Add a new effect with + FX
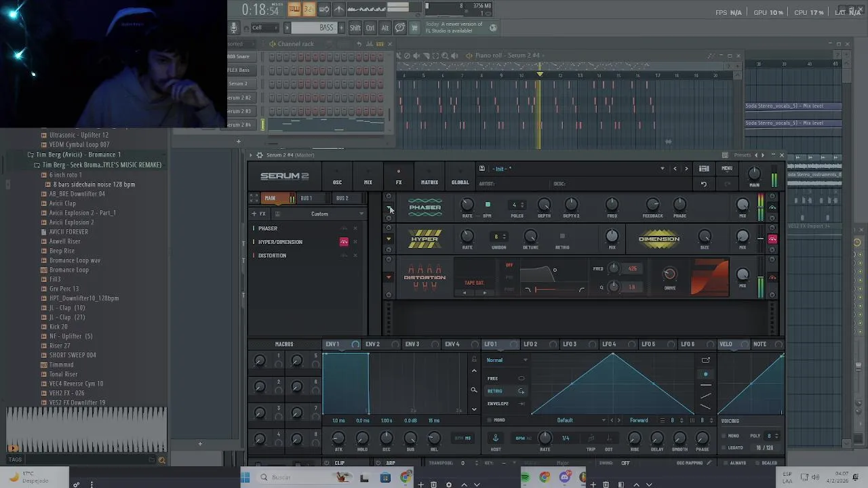The height and width of the screenshot is (488, 868). click(259, 214)
